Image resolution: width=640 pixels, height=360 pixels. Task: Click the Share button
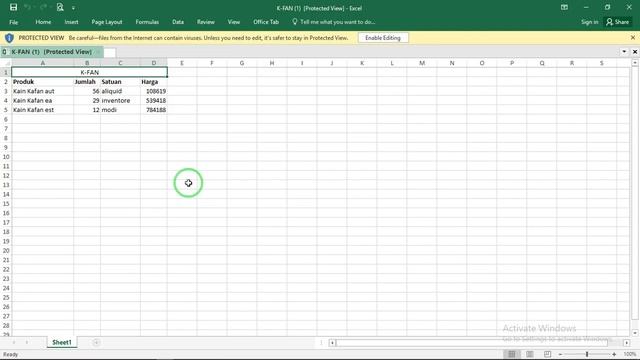pyautogui.click(x=618, y=22)
